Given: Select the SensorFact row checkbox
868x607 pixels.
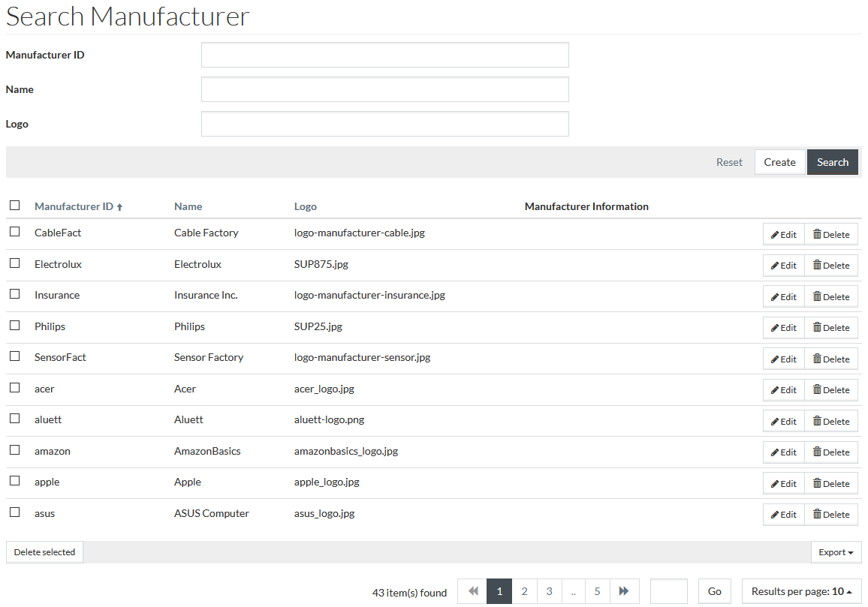Looking at the screenshot, I should tap(15, 356).
